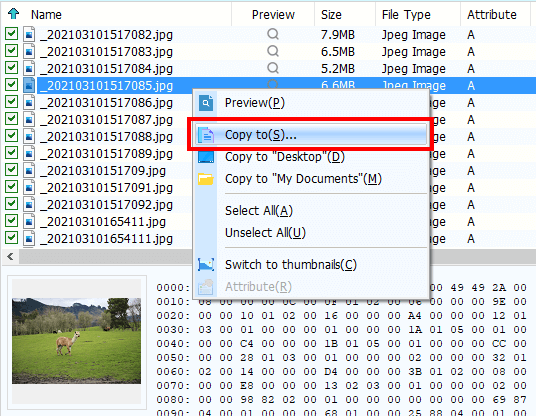Uncheck the box for _20210310151709.jpg

11,170
